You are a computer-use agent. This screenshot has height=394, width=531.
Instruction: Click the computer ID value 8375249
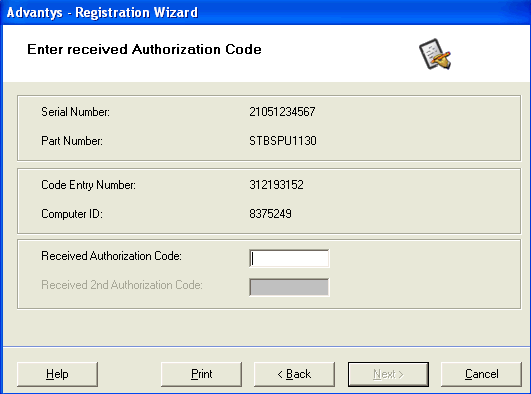pos(270,214)
